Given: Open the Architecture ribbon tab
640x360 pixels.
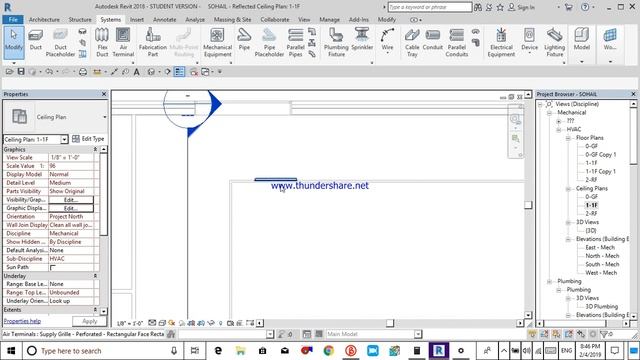Looking at the screenshot, I should point(44,20).
